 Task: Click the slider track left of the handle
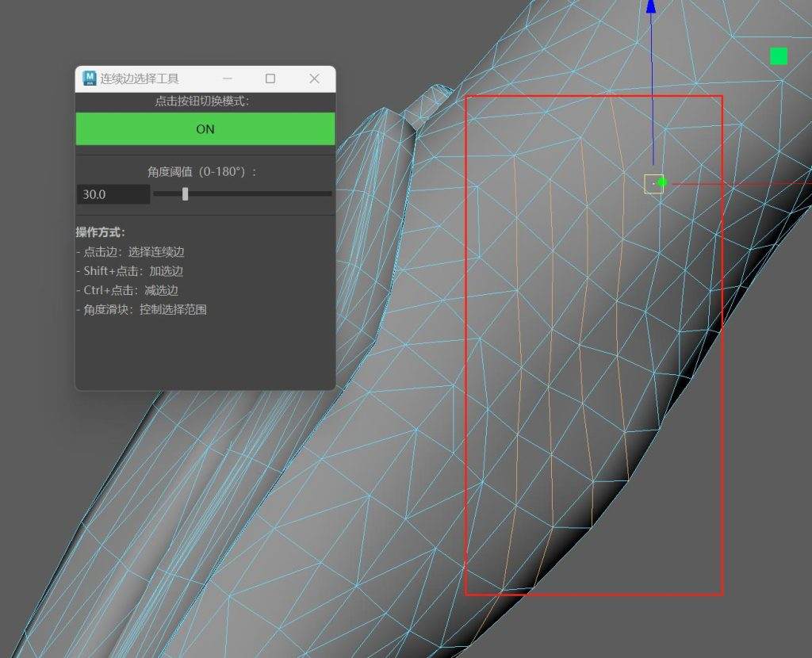[167, 193]
